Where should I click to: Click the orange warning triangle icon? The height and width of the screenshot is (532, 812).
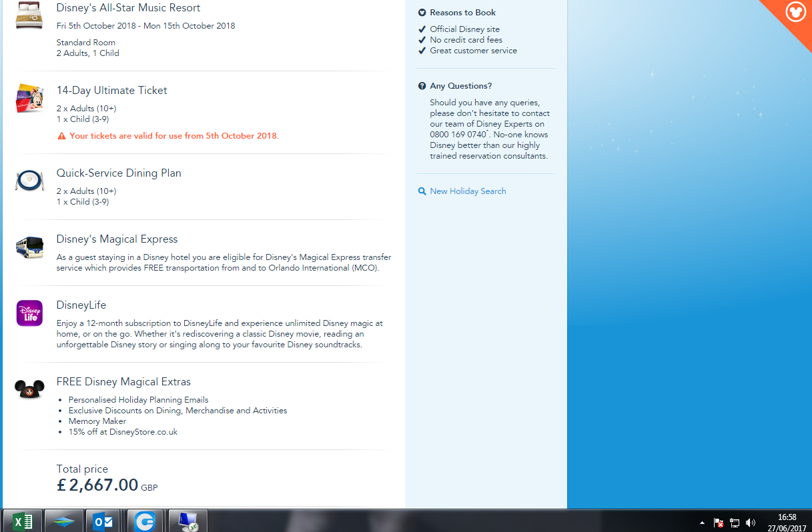click(x=61, y=136)
